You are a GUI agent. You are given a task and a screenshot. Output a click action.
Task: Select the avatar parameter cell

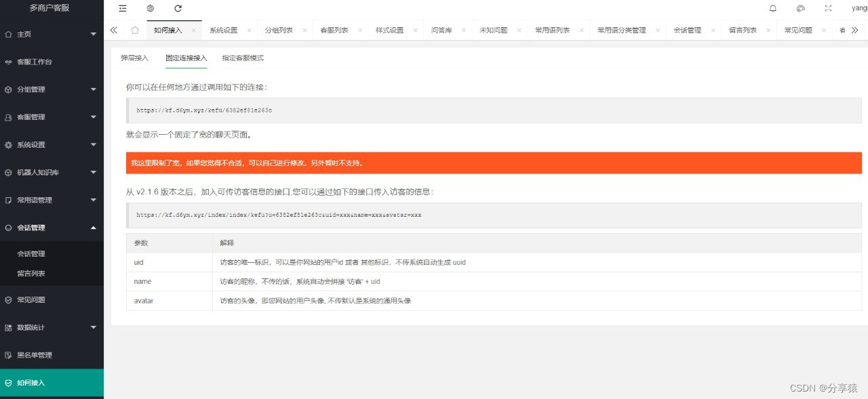[170, 300]
